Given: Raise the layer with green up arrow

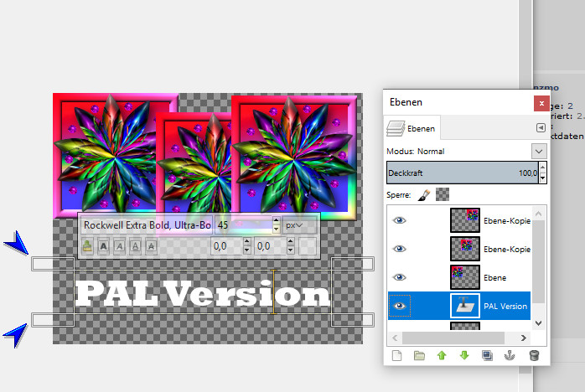Looking at the screenshot, I should (x=442, y=355).
